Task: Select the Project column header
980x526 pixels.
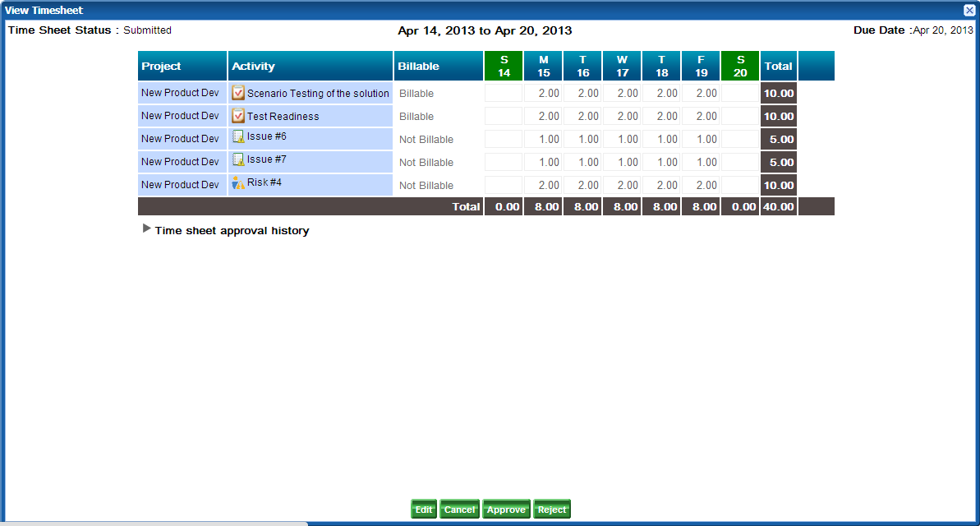Action: (182, 66)
